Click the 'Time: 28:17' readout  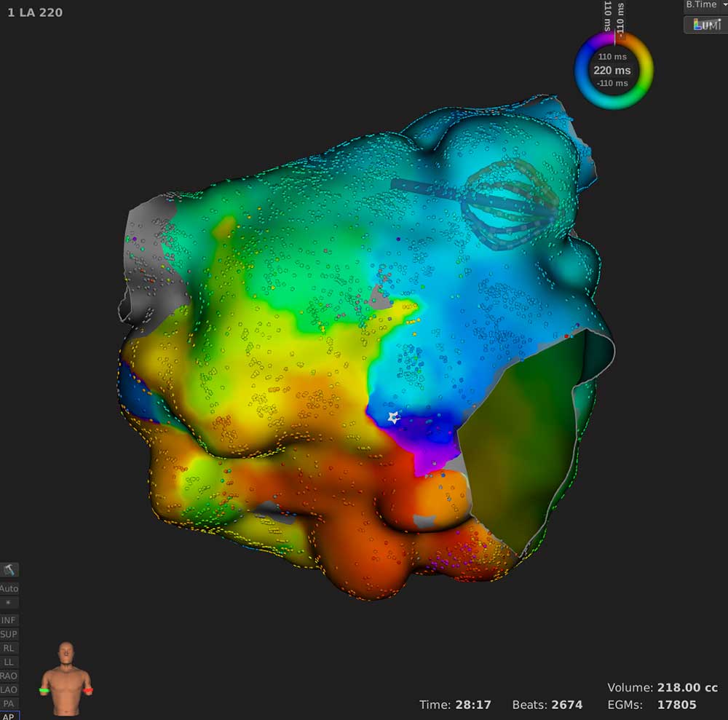pyautogui.click(x=455, y=705)
